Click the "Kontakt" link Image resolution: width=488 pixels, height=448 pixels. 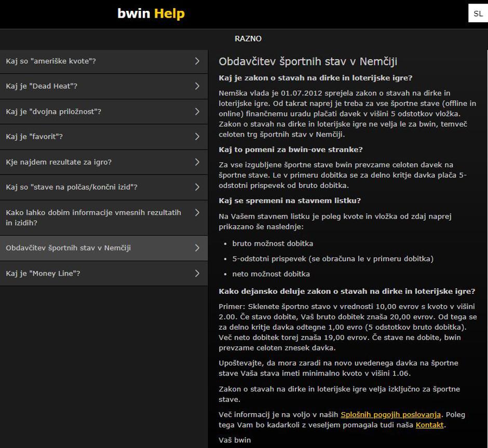[429, 425]
